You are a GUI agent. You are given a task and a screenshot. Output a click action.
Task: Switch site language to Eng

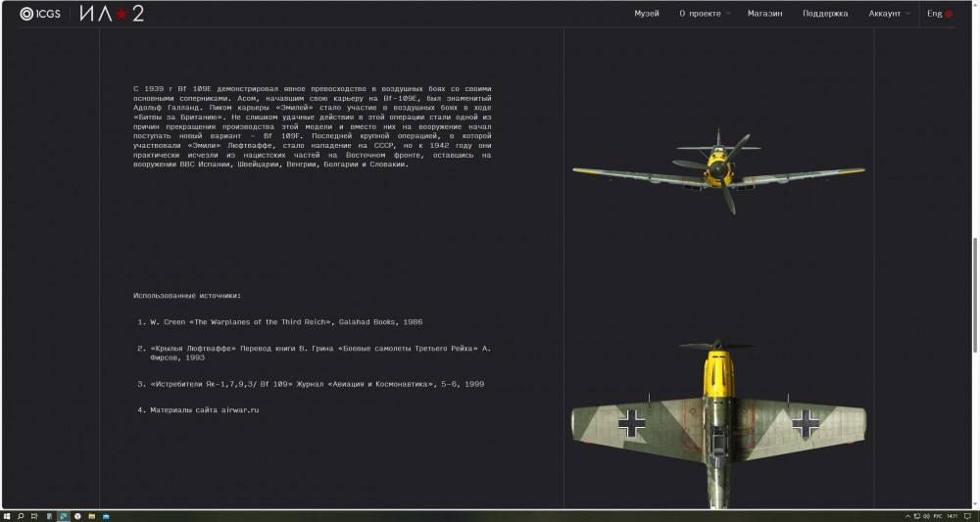pyautogui.click(x=940, y=13)
